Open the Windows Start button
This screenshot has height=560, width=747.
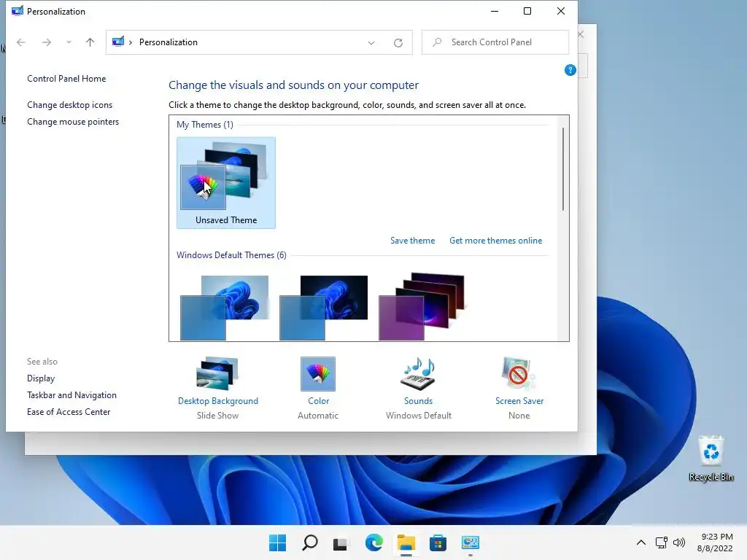click(277, 542)
